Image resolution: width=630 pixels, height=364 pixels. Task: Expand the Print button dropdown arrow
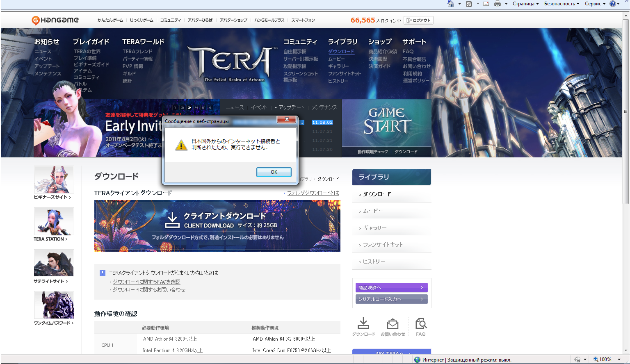click(506, 4)
